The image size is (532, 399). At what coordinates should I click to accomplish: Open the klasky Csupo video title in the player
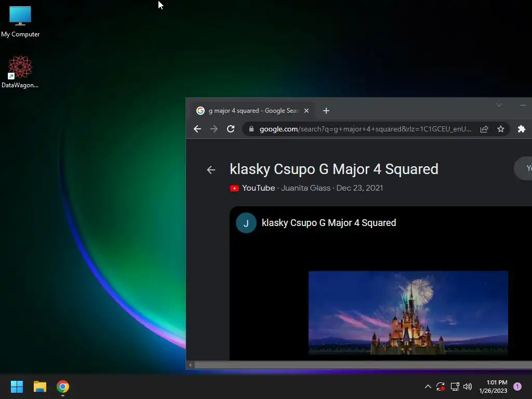329,223
